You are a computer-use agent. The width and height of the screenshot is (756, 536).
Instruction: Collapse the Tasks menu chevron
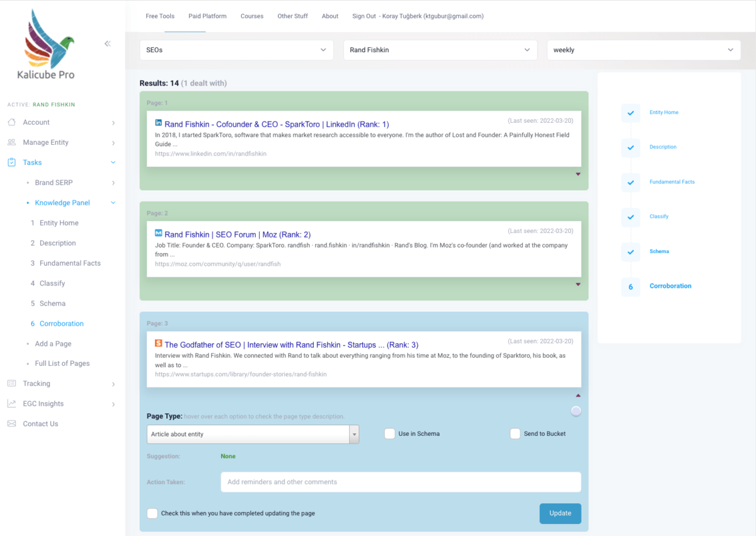(113, 163)
